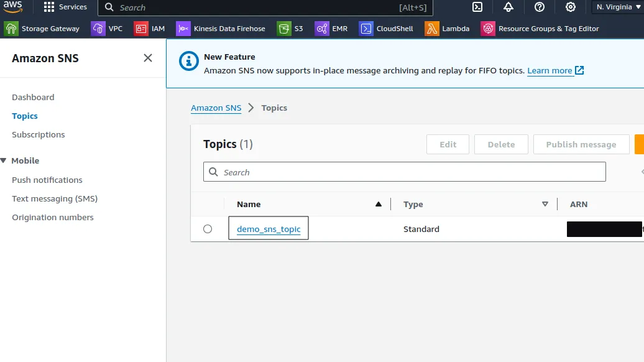
Task: Open the EMR service shortcut
Action: [x=331, y=28]
